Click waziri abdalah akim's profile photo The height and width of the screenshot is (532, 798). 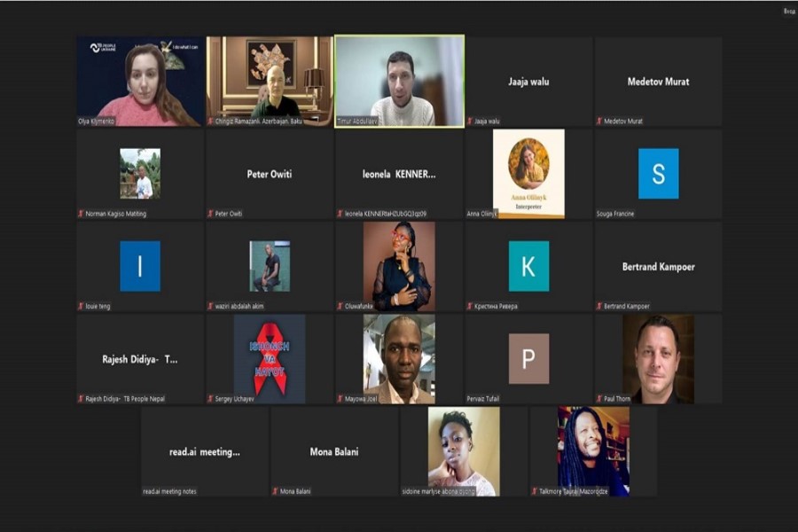(270, 266)
